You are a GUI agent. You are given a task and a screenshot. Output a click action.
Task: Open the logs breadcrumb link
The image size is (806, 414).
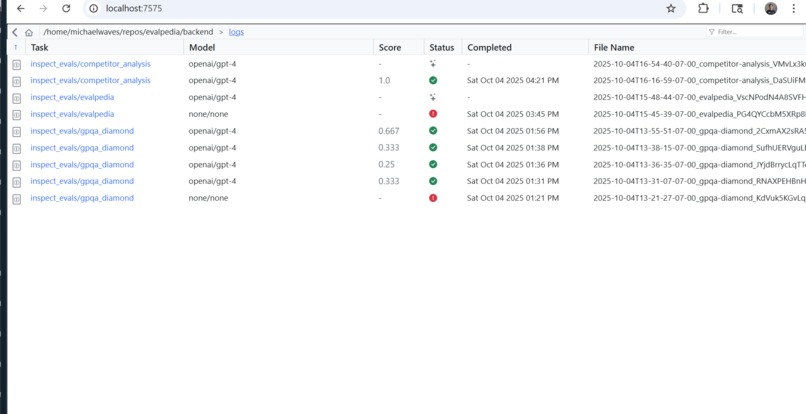236,32
